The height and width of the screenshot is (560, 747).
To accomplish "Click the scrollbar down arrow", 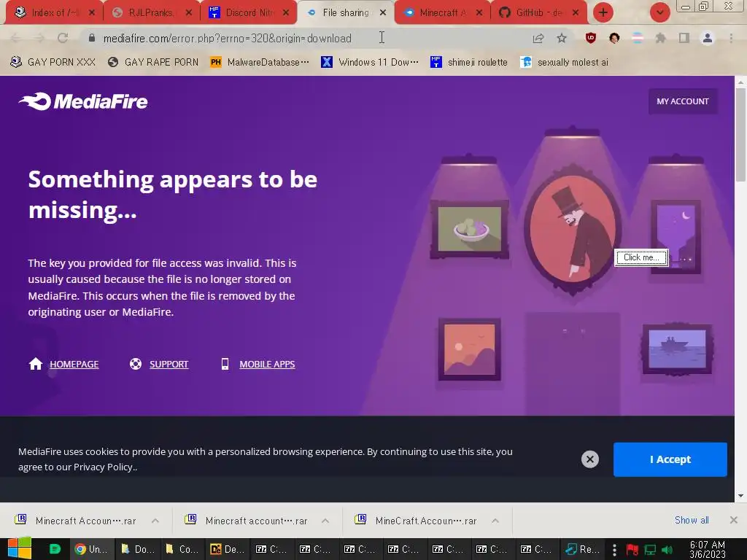I will (740, 496).
